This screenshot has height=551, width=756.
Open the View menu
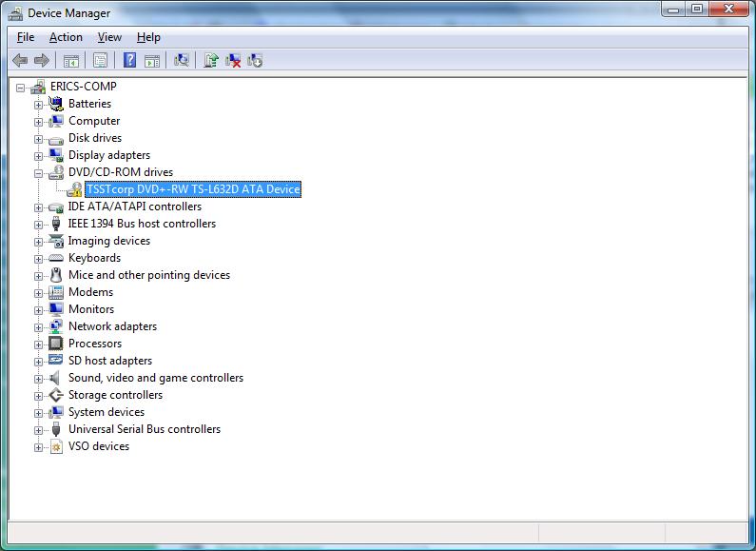(109, 37)
